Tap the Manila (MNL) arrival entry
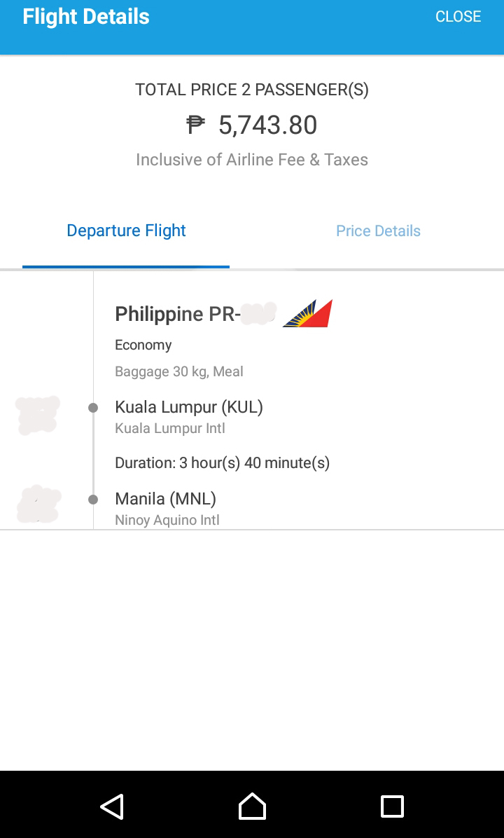The image size is (504, 838). click(165, 499)
